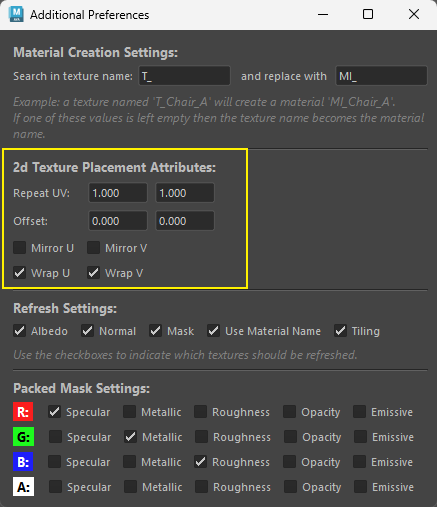Viewport: 437px width, 507px height.
Task: Check Roughness in the G channel row
Action: pos(201,437)
